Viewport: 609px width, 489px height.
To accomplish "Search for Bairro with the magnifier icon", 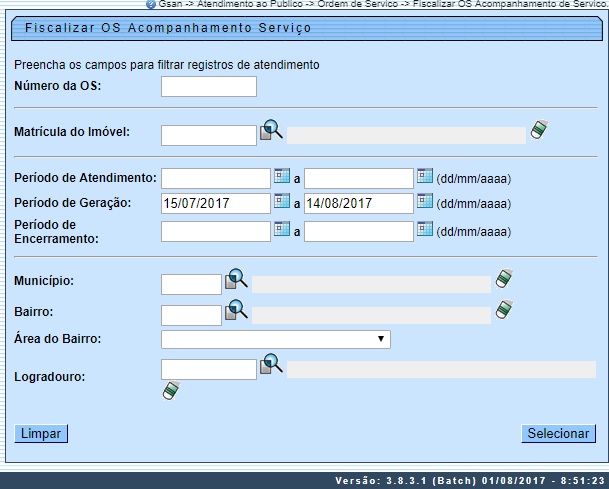I will coord(236,310).
